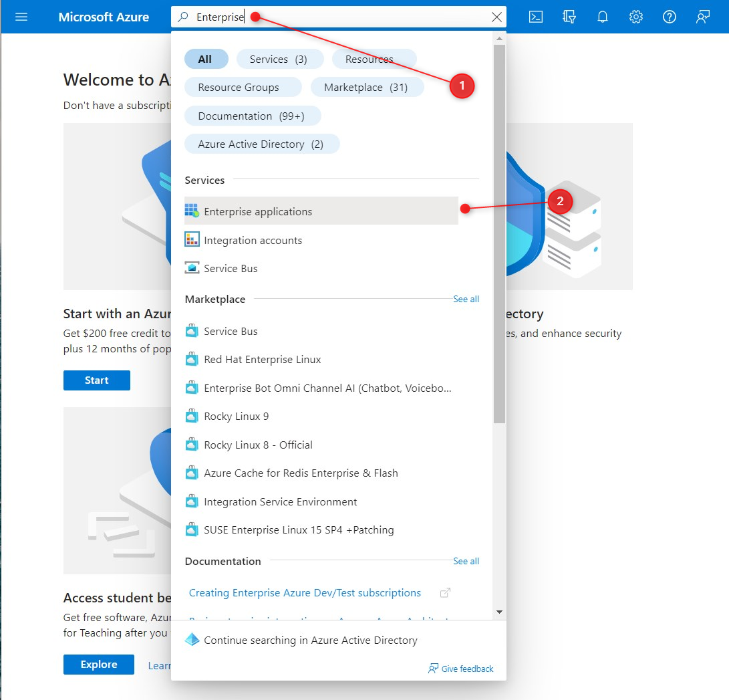Click See all next to Marketplace
729x700 pixels.
466,299
